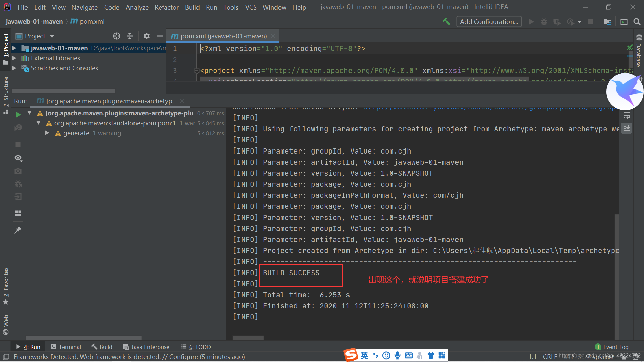
Task: Close the maven-archetype Run tab
Action: 182,101
